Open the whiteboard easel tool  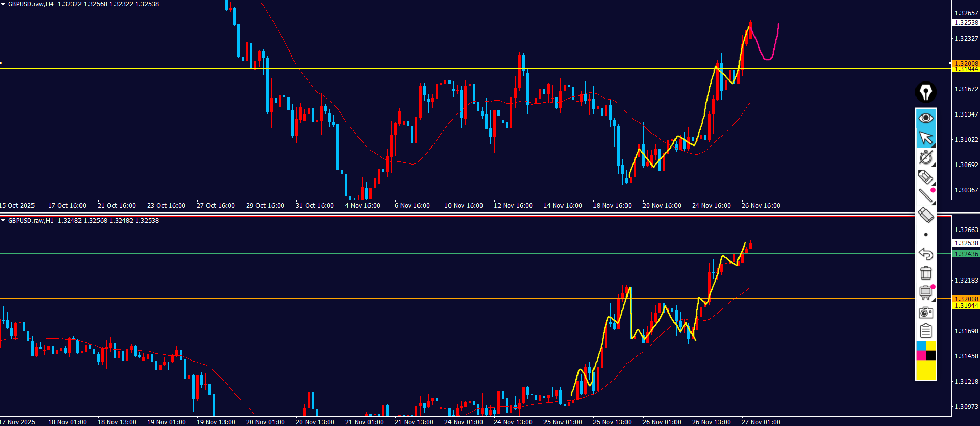point(926,292)
